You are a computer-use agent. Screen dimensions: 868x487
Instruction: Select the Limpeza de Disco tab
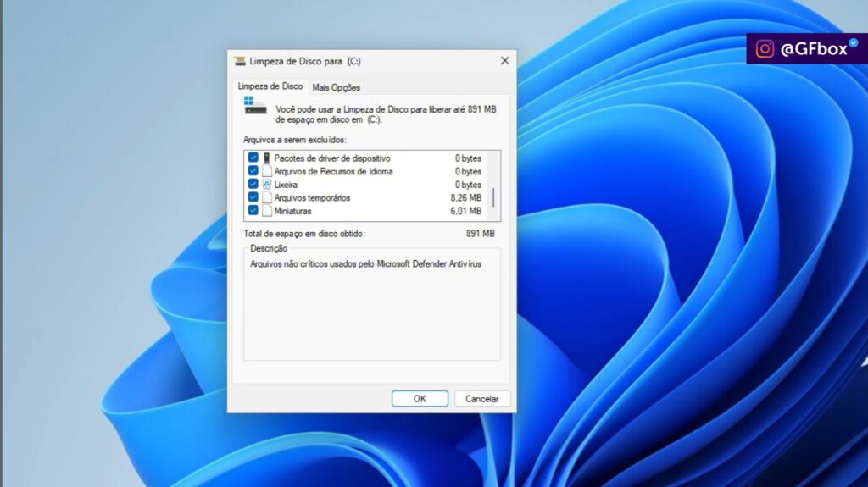(270, 86)
